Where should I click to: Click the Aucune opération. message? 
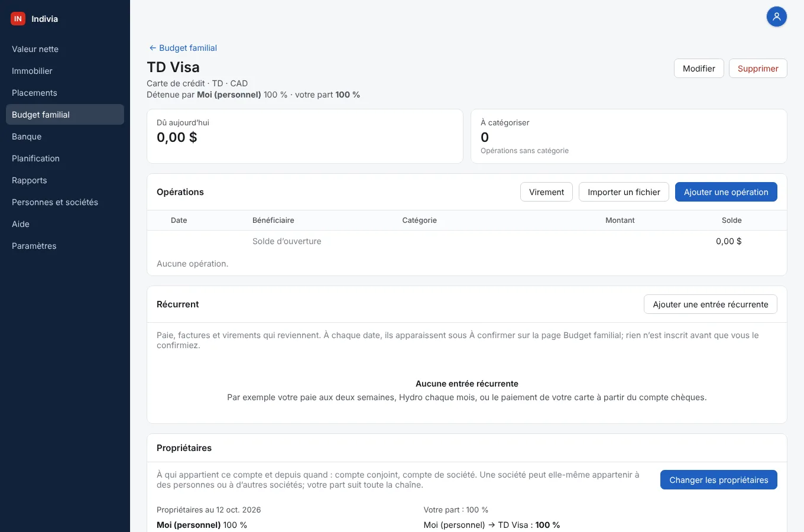pyautogui.click(x=192, y=264)
